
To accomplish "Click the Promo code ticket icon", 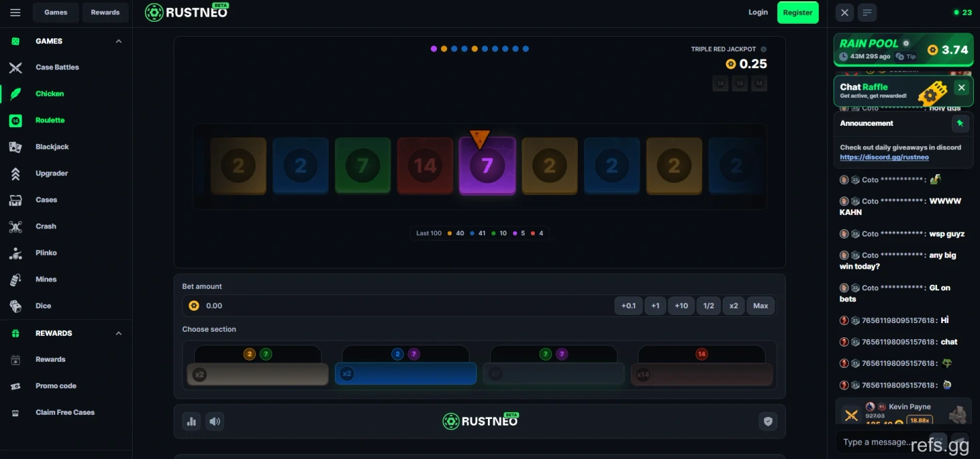I will 15,386.
